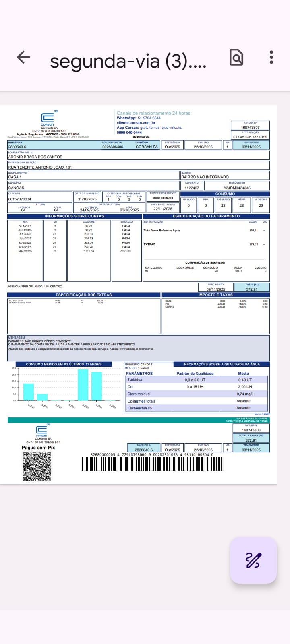Tap the WhatsApp number 51 9704 6644
This screenshot has height=644, width=290.
pos(149,118)
